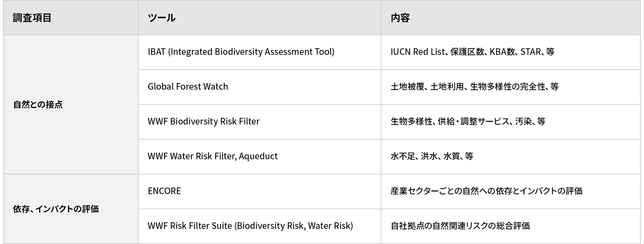
Task: Click the KBA数 text in first row
Action: [502, 52]
